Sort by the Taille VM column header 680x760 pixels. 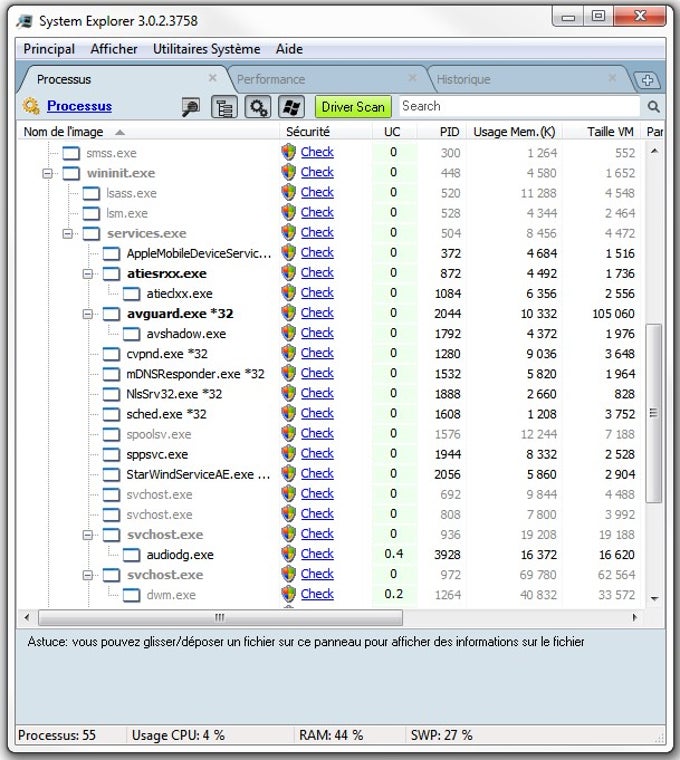(602, 132)
